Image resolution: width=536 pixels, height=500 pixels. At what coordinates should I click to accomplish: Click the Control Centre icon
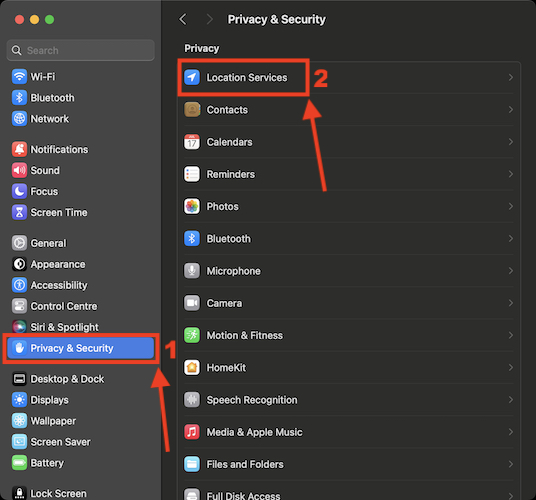point(19,306)
